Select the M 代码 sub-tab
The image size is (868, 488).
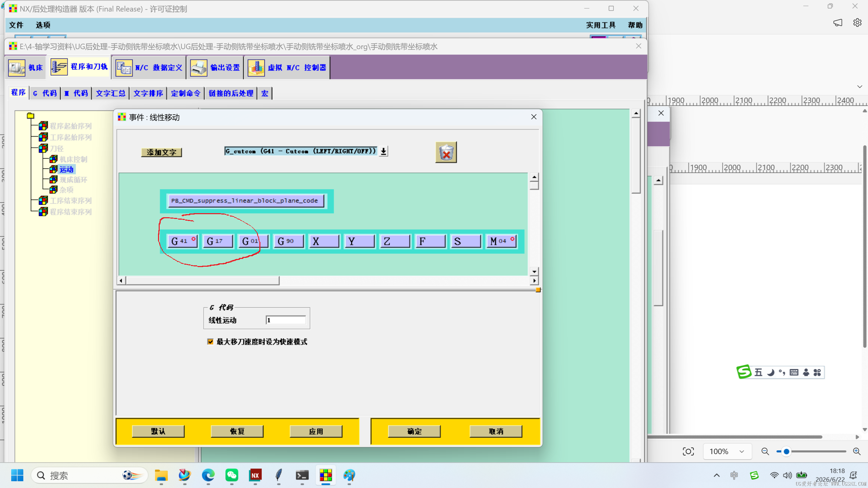76,93
